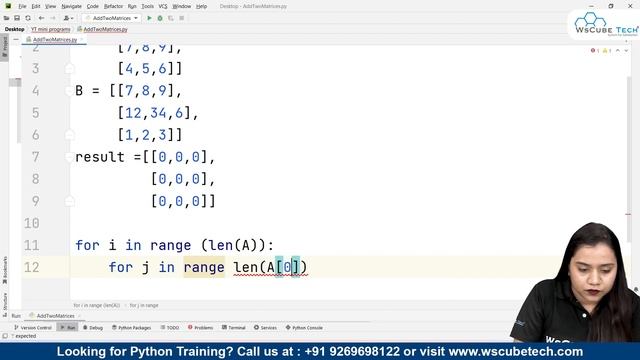Run the program with the green play icon
640x360 pixels.
(149, 18)
